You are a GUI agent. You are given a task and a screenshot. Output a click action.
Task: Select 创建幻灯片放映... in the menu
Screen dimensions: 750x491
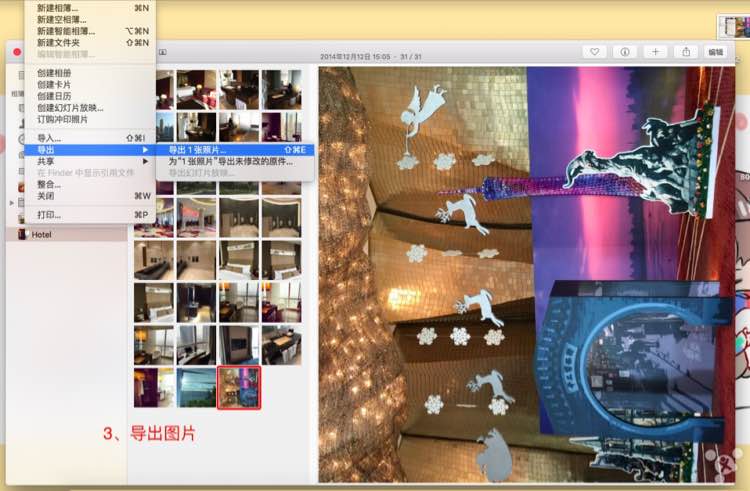coord(89,108)
